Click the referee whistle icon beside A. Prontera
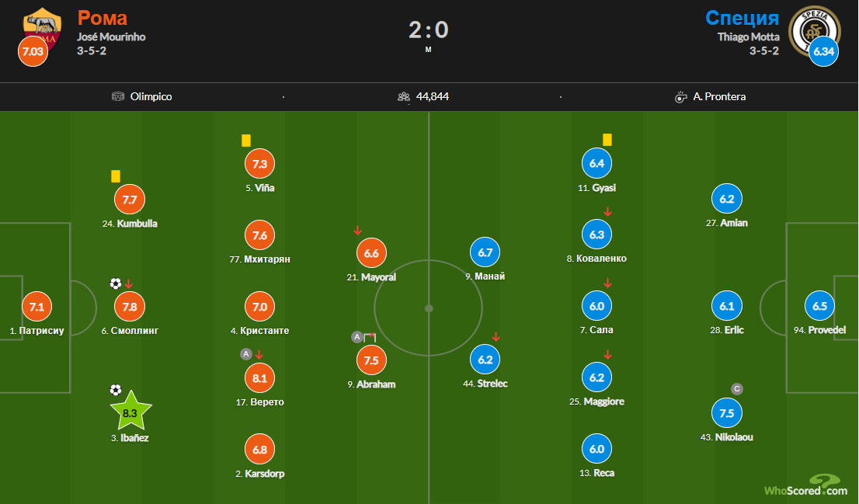859x504 pixels. pos(680,97)
